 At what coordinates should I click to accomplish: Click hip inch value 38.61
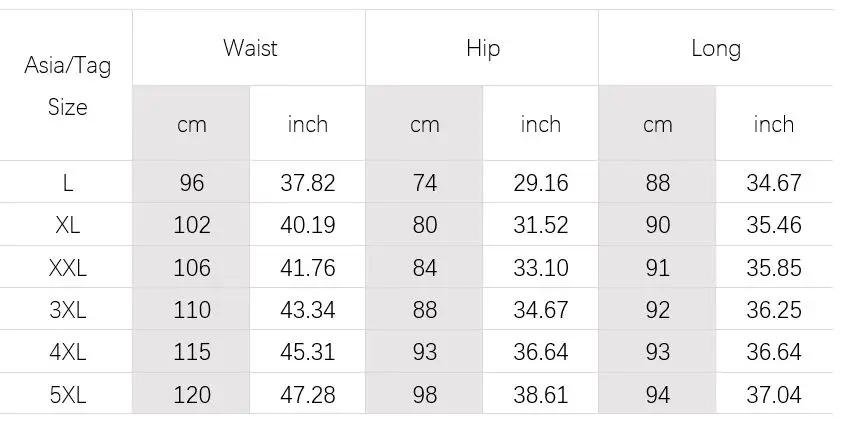point(541,395)
